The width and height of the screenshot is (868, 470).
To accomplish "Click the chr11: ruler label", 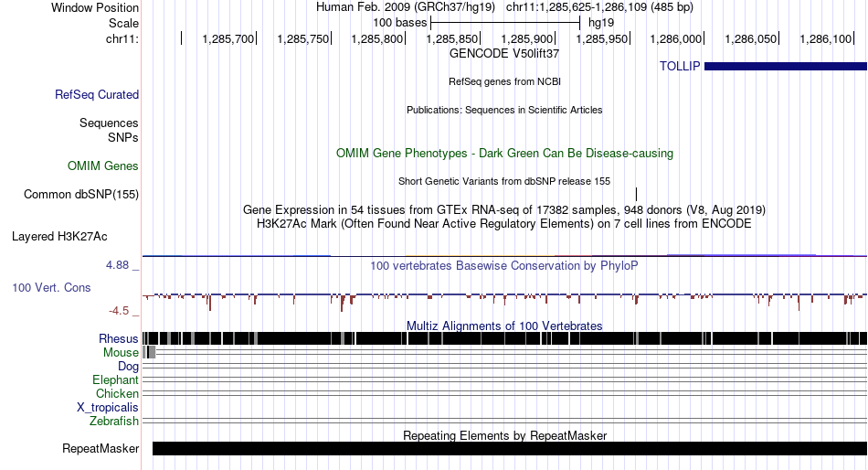I will [122, 38].
